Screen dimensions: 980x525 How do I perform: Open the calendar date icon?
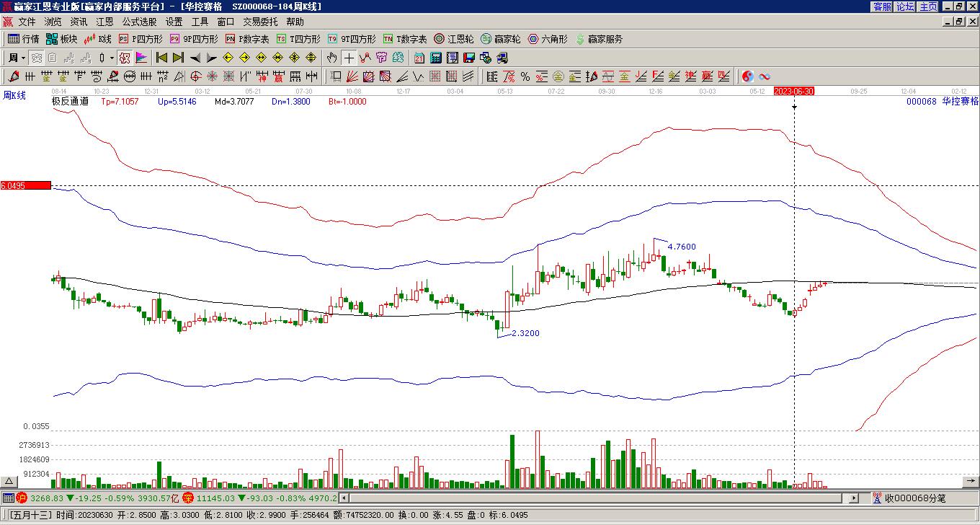pyautogui.click(x=419, y=58)
